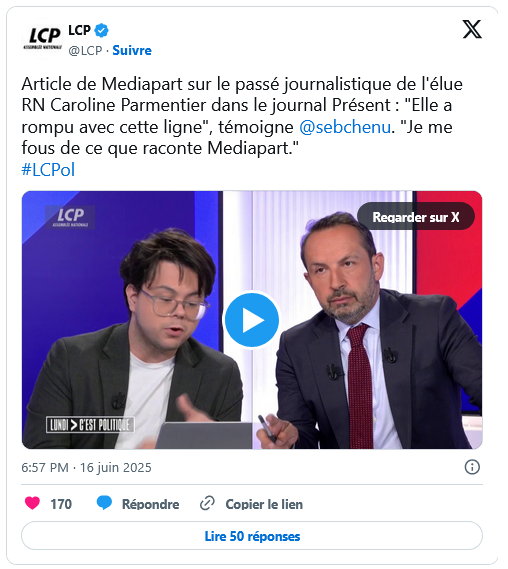Click the Suivre follow link
508x569 pixels.
click(132, 50)
